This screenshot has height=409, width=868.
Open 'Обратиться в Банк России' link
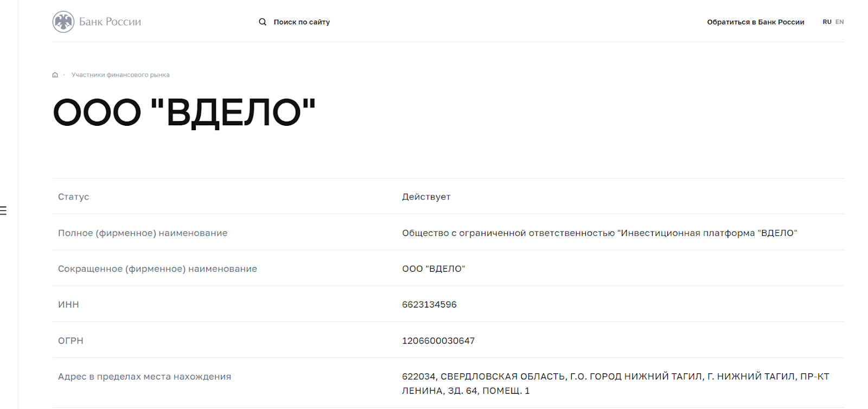(756, 22)
